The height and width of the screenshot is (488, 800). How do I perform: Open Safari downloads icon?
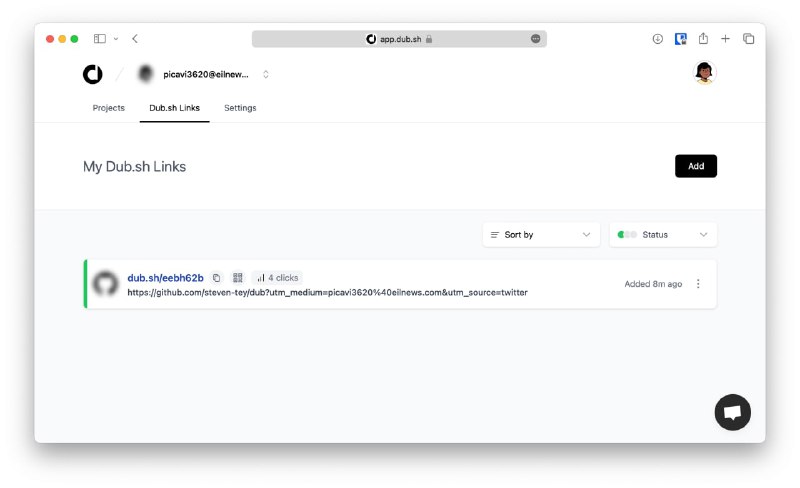[x=658, y=39]
